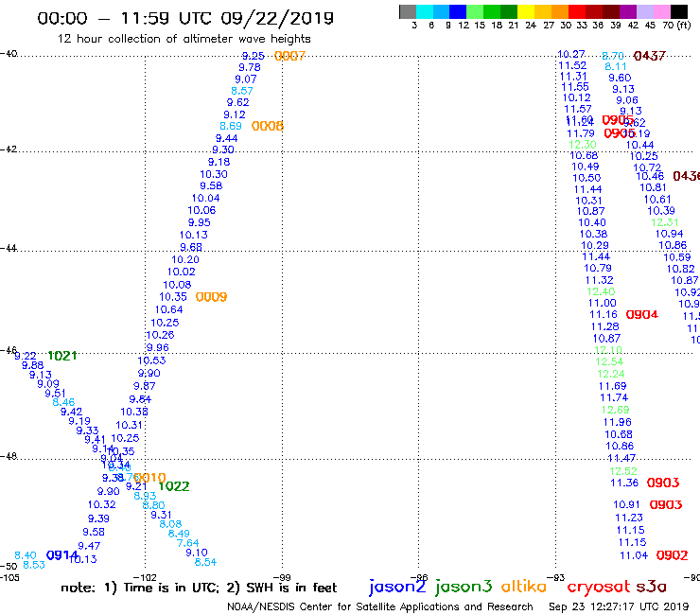
Task: Click the orange '0007' altika time marker
Action: point(289,56)
